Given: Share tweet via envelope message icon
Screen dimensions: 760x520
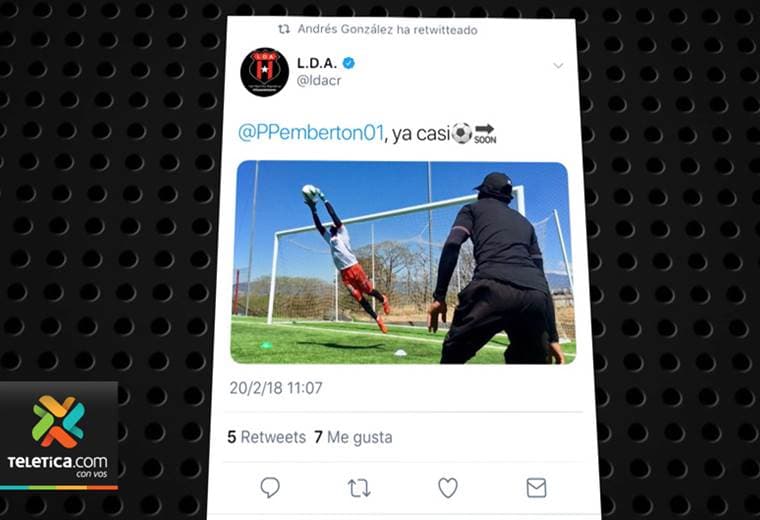Looking at the screenshot, I should click(x=537, y=488).
